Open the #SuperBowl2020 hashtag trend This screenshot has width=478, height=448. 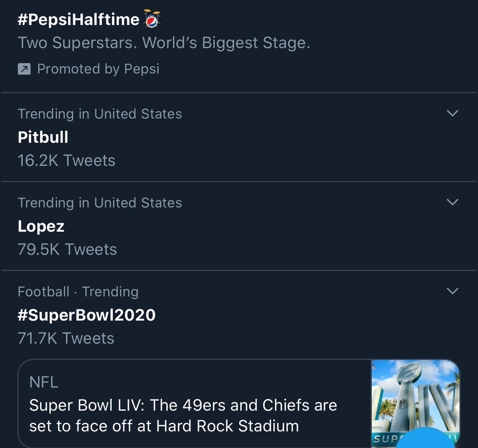tap(86, 315)
